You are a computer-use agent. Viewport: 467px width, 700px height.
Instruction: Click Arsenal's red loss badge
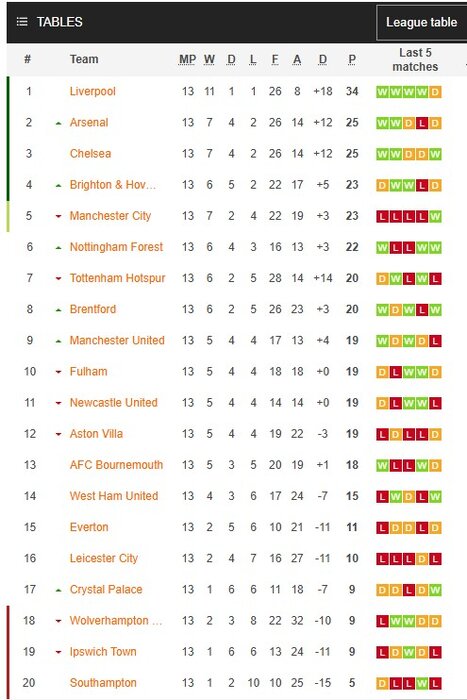point(422,123)
